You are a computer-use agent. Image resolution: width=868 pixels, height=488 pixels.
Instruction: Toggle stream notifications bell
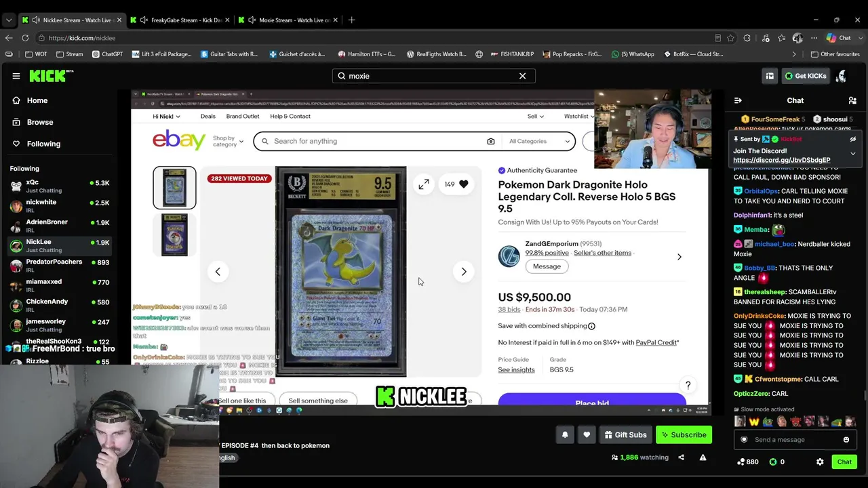(565, 434)
